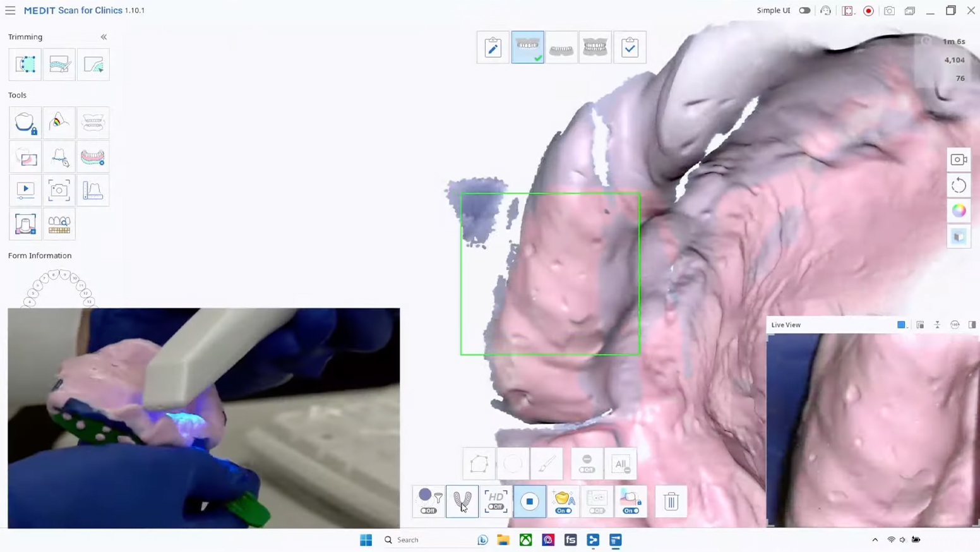Open the main hamburger menu
This screenshot has height=552, width=980.
[x=10, y=10]
